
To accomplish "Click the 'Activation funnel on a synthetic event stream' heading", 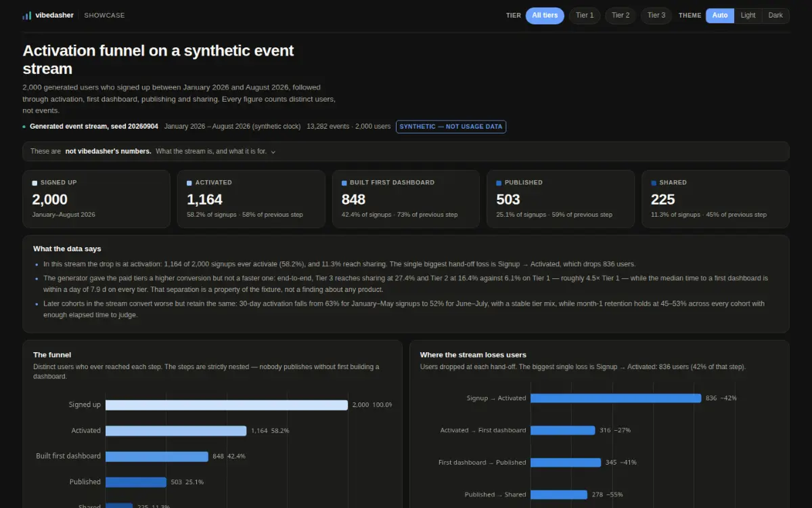I will tap(158, 60).
